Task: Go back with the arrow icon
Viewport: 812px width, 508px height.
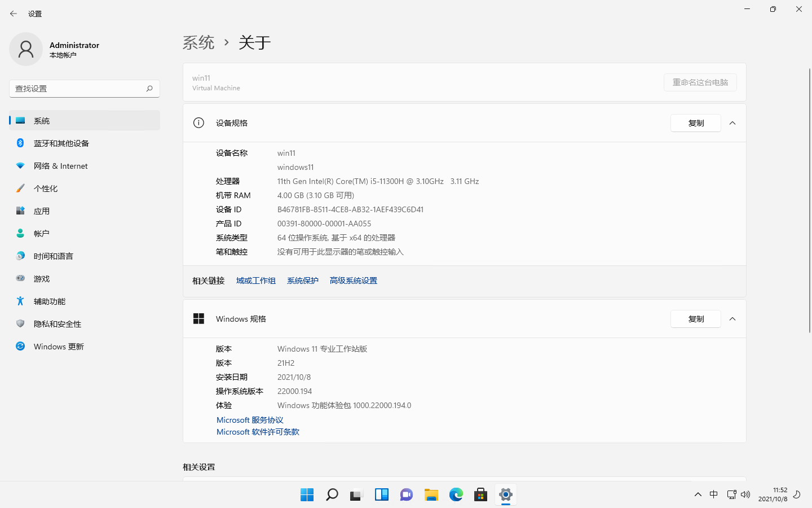Action: 14,14
